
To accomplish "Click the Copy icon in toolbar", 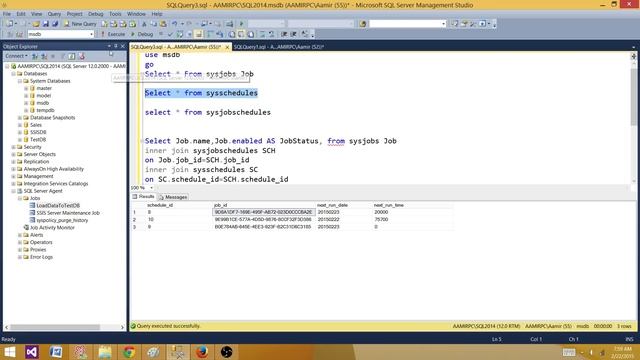I will coord(153,24).
